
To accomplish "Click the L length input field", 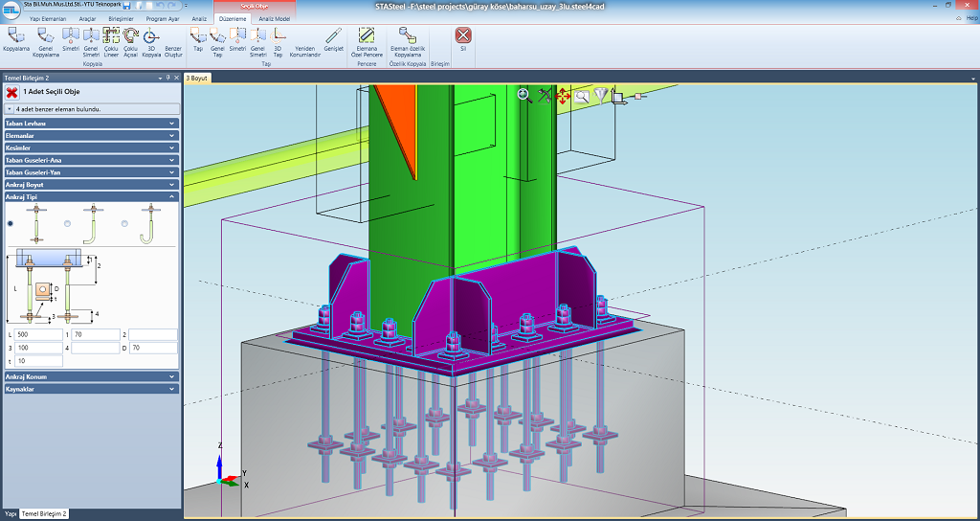I will click(38, 334).
